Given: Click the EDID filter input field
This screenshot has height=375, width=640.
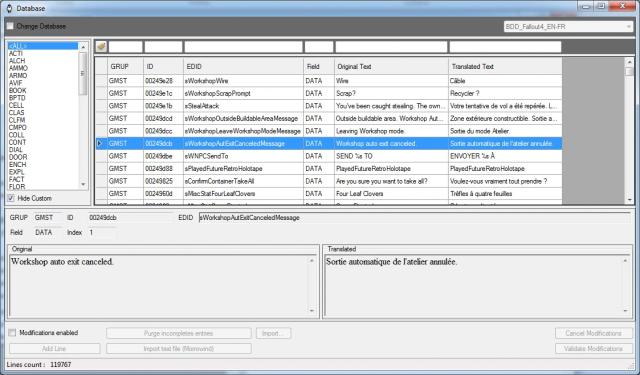Looking at the screenshot, I should 244,47.
